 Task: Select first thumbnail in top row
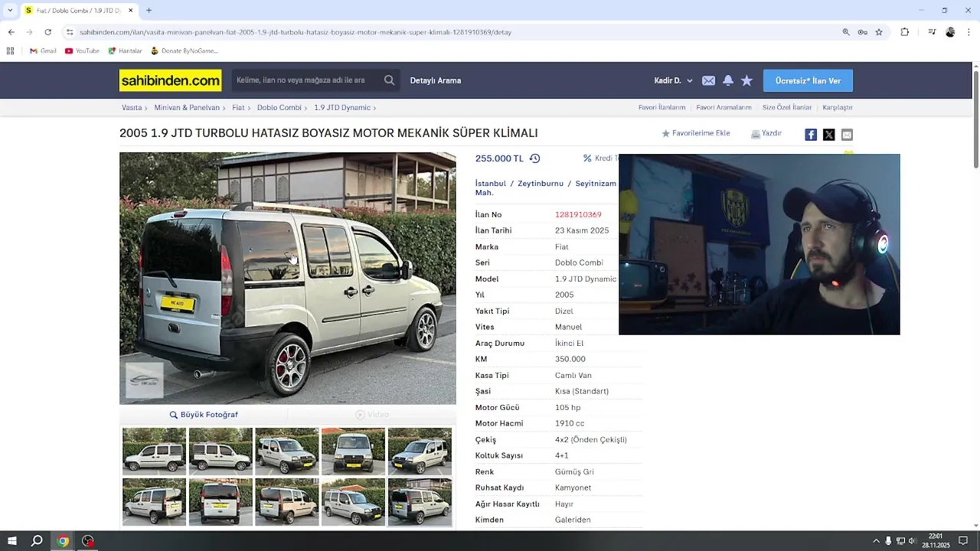point(154,452)
